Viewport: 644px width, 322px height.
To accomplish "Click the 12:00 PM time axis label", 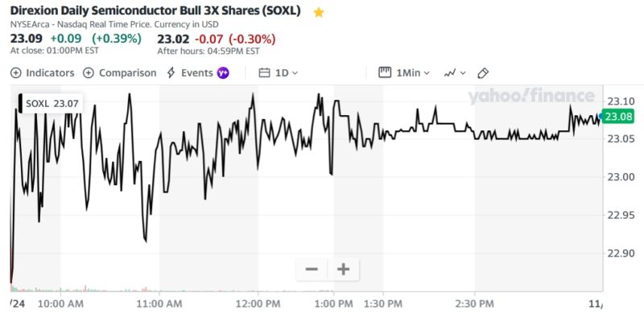I will tap(260, 303).
